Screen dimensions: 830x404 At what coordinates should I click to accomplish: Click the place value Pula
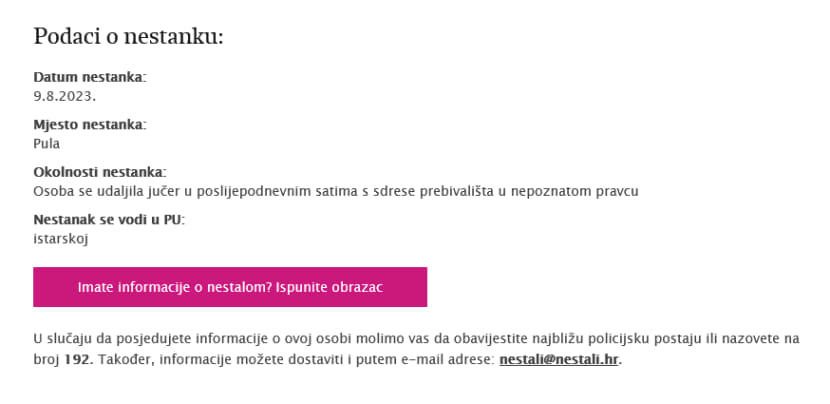point(47,144)
